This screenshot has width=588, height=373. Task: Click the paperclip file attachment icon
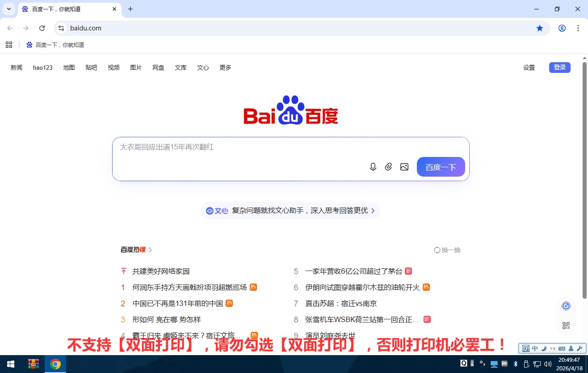(389, 167)
